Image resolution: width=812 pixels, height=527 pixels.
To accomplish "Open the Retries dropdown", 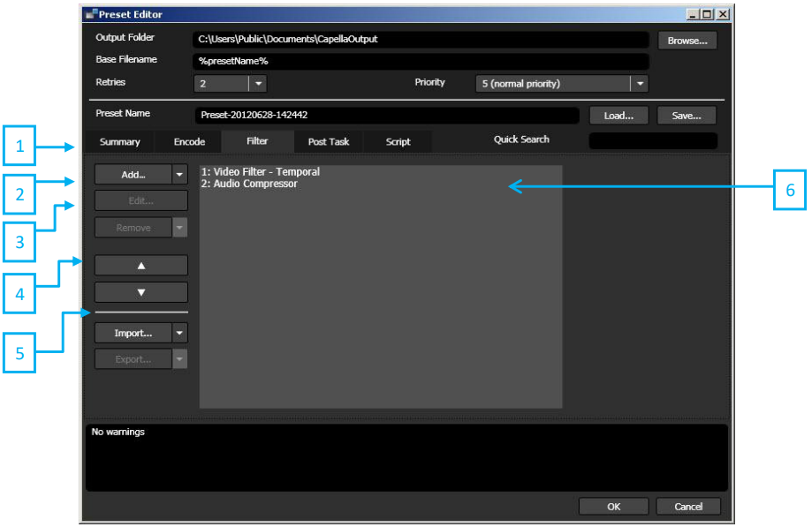I will [x=257, y=82].
